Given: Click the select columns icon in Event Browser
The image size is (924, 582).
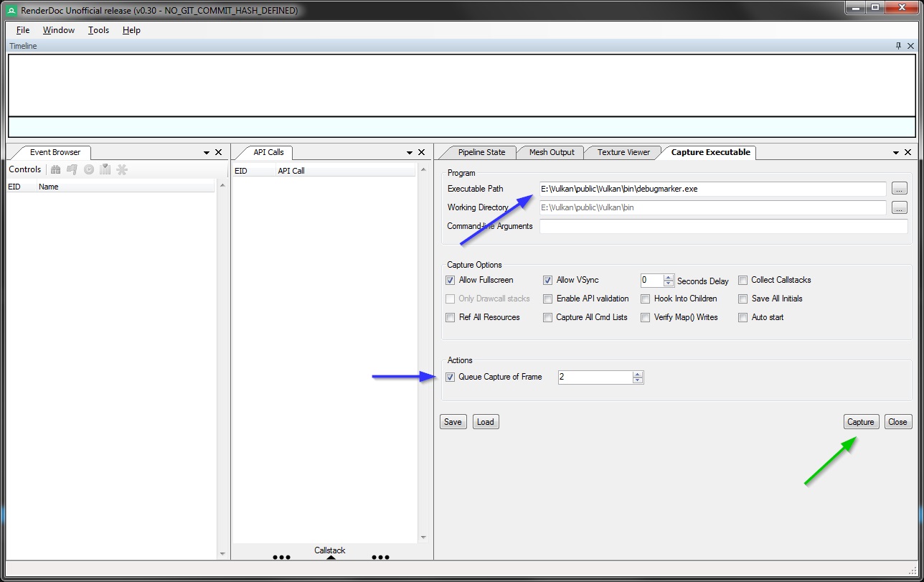Looking at the screenshot, I should point(105,169).
